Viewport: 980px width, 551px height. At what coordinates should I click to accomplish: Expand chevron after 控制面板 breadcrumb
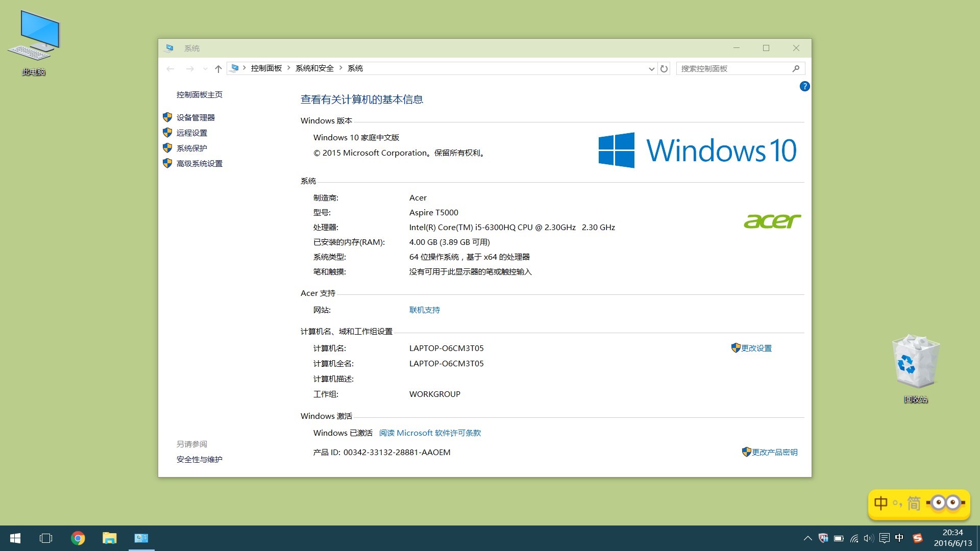289,68
